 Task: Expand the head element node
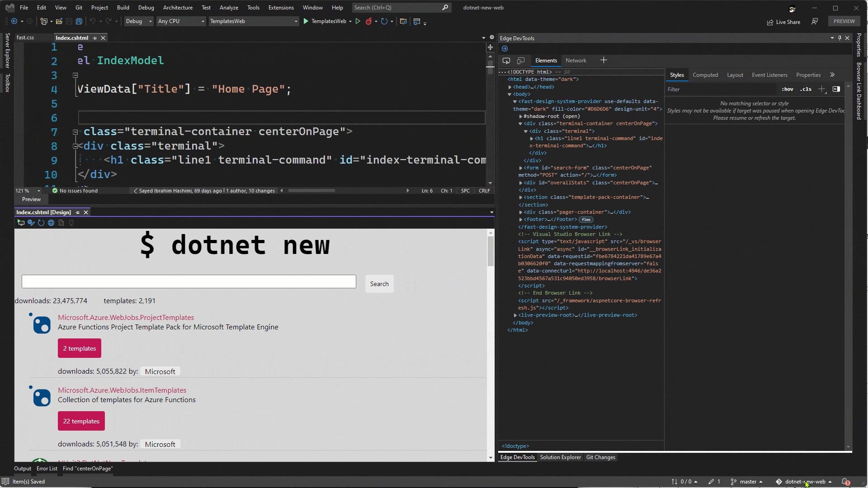click(x=509, y=87)
